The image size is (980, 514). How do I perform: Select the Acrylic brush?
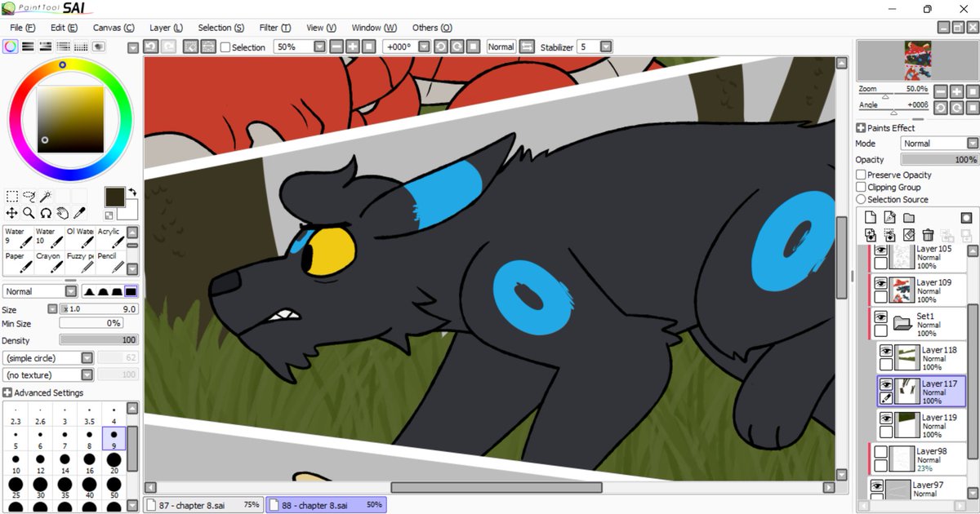109,237
